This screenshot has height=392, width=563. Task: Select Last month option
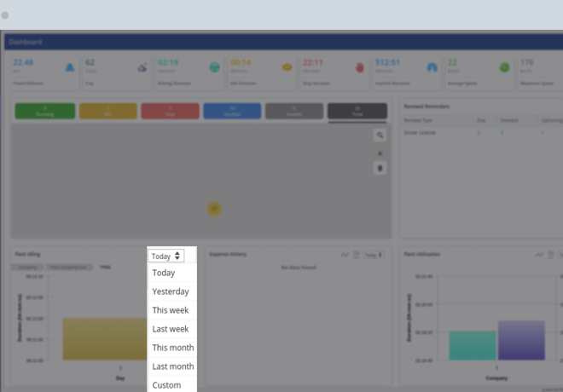[172, 366]
